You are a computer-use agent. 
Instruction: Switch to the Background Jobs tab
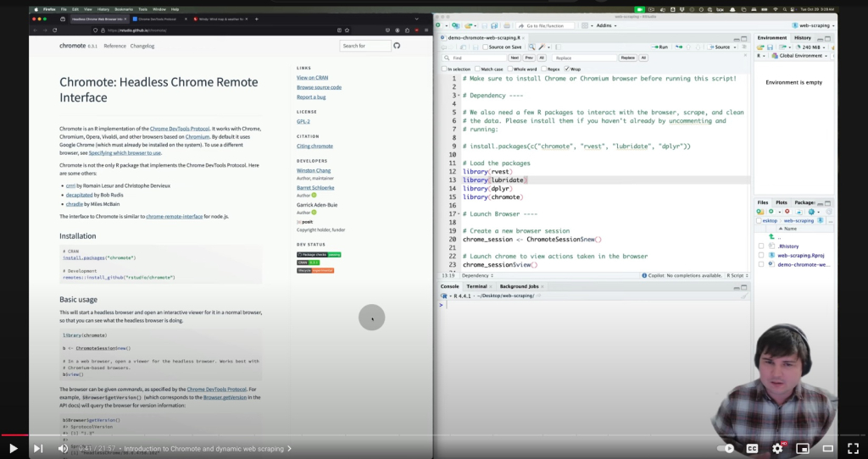pyautogui.click(x=520, y=286)
